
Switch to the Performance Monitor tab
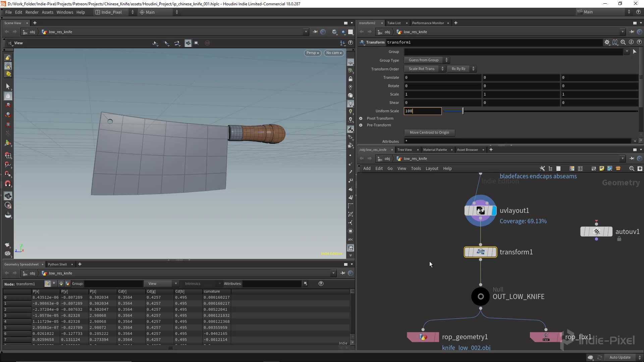coord(428,23)
